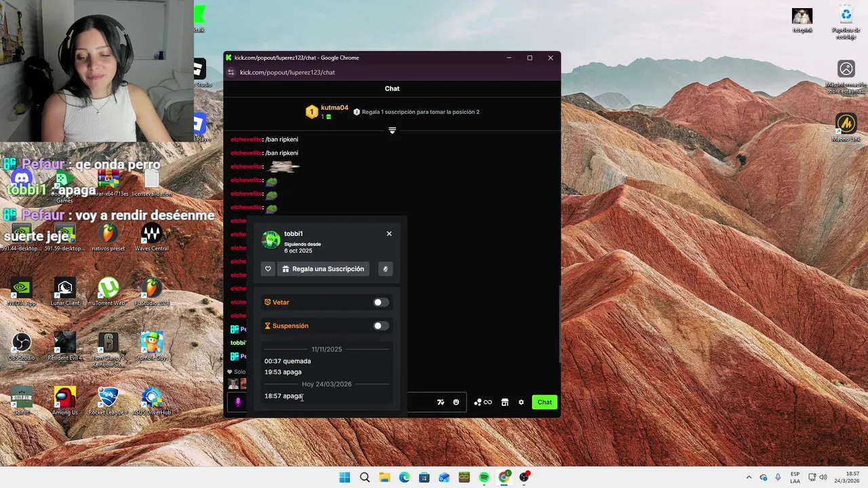The width and height of the screenshot is (868, 488).
Task: Expand the hidden system tray icons chevron
Action: tap(749, 477)
